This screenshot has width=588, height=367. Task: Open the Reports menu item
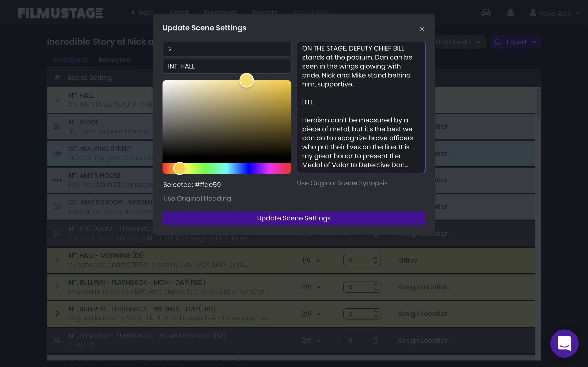264,13
